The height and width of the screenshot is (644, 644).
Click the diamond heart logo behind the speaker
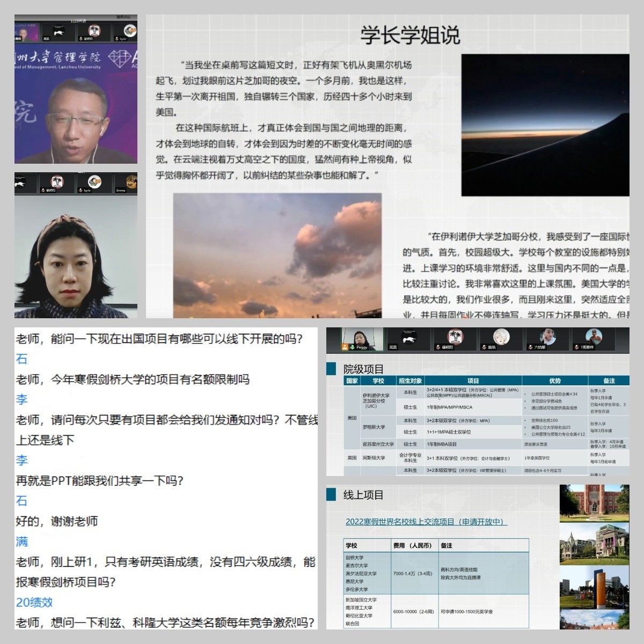tap(122, 58)
